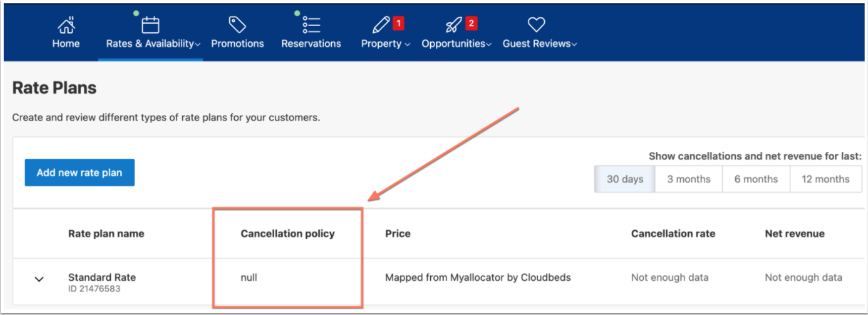
Task: Click the Property pencil icon
Action: pyautogui.click(x=381, y=24)
